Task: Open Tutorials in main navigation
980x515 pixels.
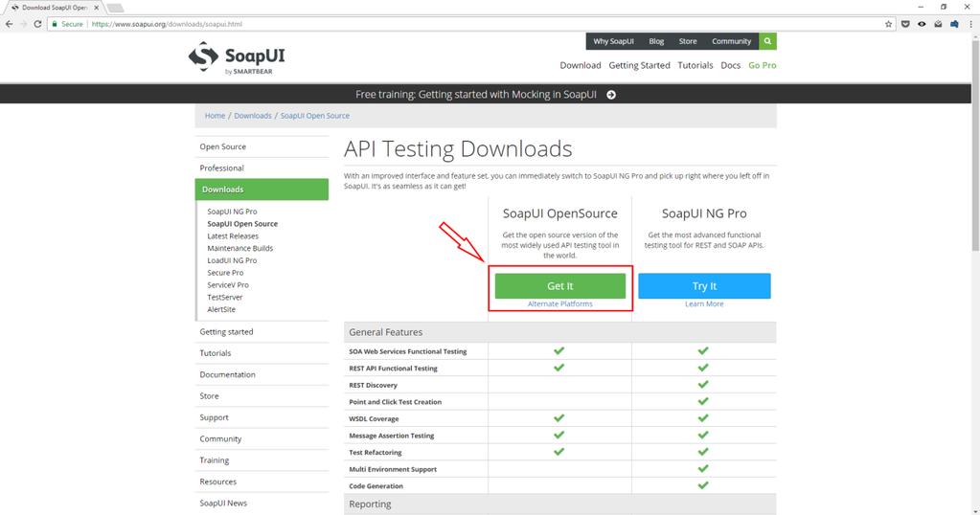Action: point(695,65)
